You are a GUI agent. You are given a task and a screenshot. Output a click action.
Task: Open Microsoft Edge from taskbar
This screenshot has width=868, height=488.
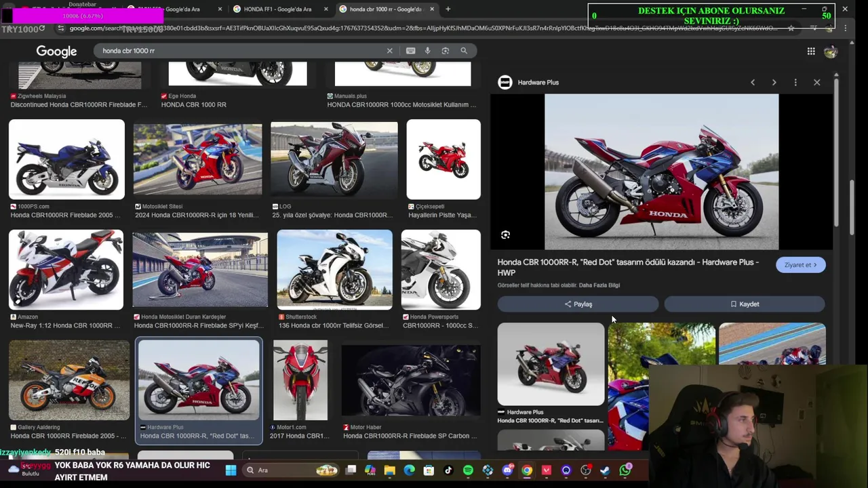pos(409,470)
